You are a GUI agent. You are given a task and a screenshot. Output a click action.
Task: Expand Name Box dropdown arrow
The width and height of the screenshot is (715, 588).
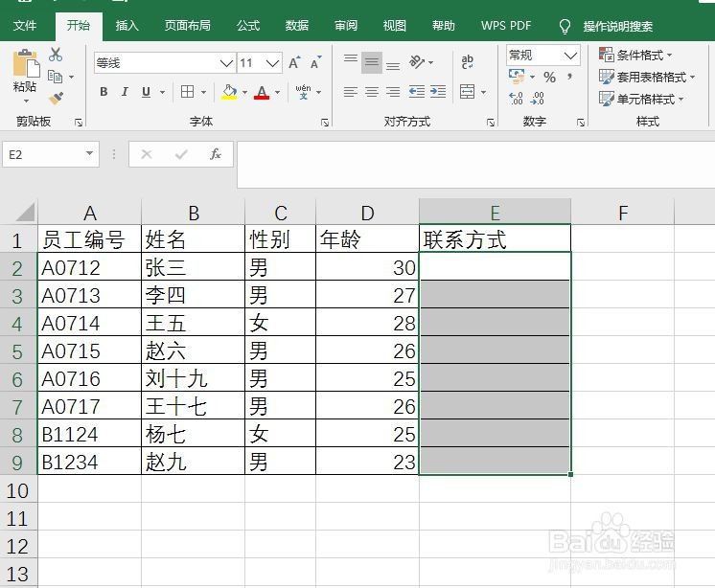click(89, 154)
